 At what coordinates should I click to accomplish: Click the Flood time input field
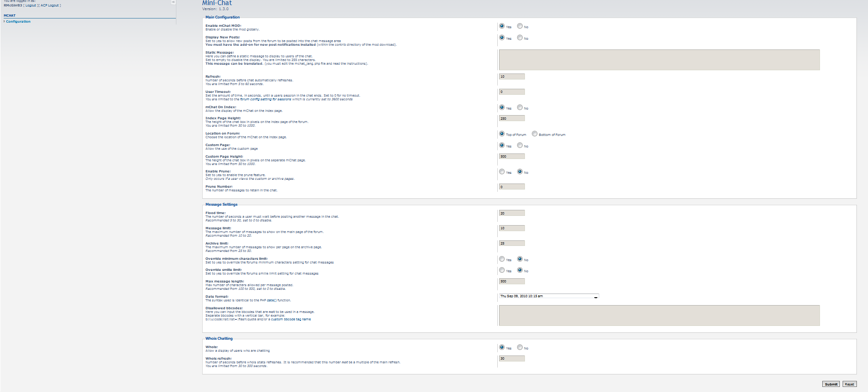(512, 213)
